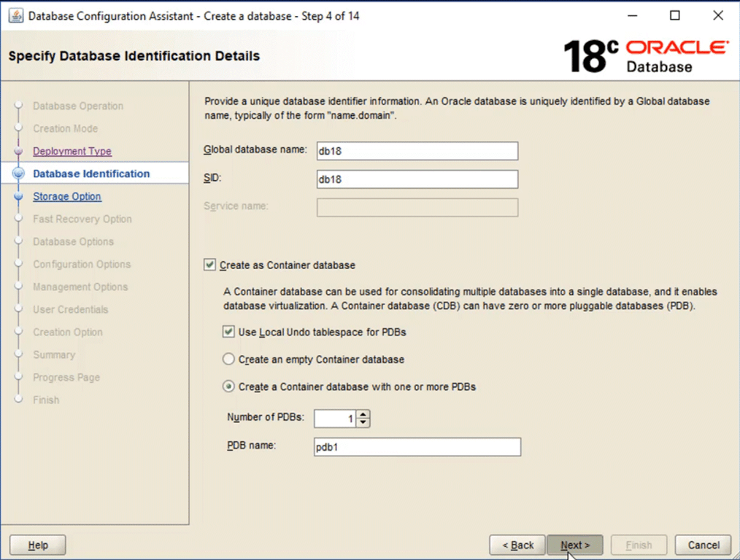Go back with the Back button

[x=517, y=545]
